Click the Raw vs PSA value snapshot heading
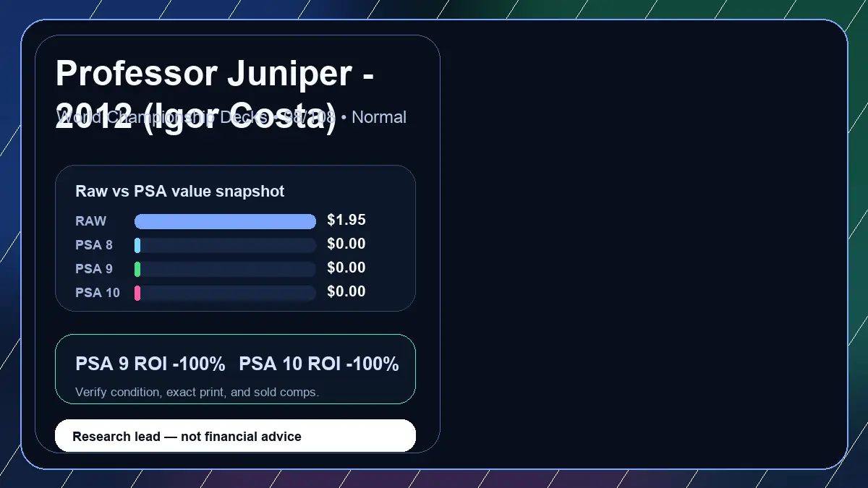The width and height of the screenshot is (868, 488). click(180, 192)
